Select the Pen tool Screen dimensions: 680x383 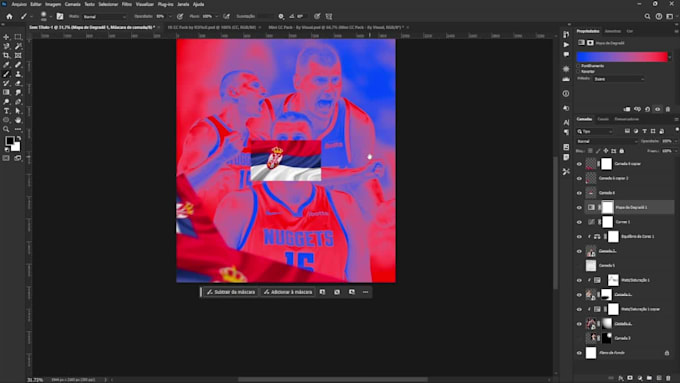click(x=18, y=101)
